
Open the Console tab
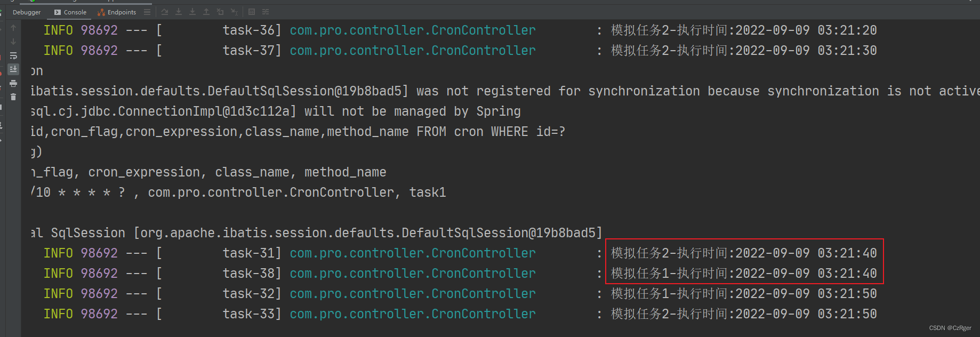(70, 12)
